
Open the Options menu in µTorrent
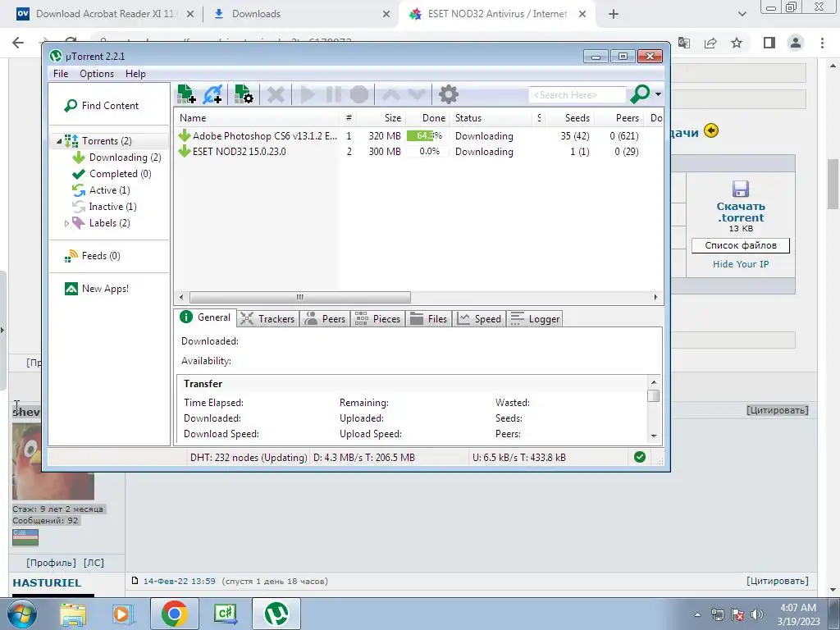tap(97, 73)
